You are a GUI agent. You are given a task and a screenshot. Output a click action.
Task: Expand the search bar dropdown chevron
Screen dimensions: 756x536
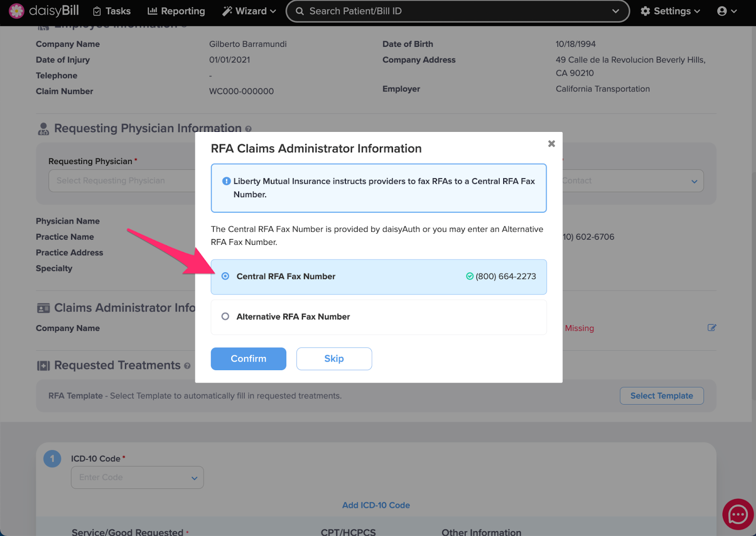tap(615, 11)
